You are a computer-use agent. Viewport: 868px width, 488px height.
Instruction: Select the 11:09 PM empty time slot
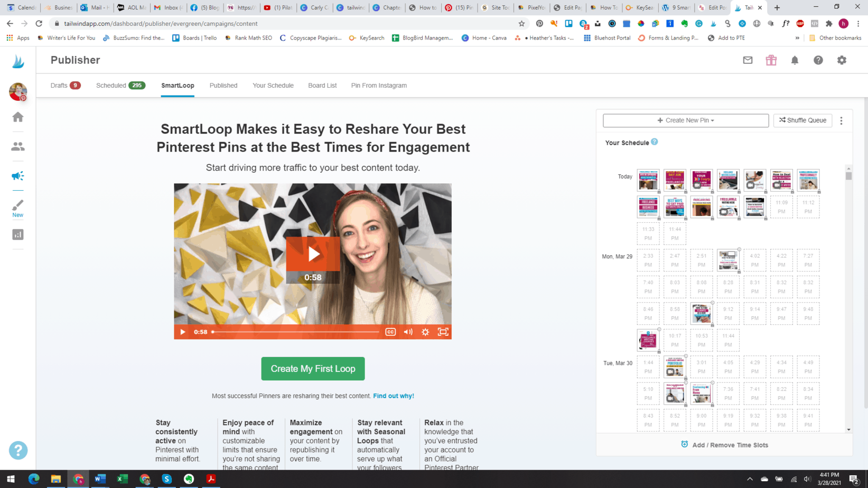(781, 207)
